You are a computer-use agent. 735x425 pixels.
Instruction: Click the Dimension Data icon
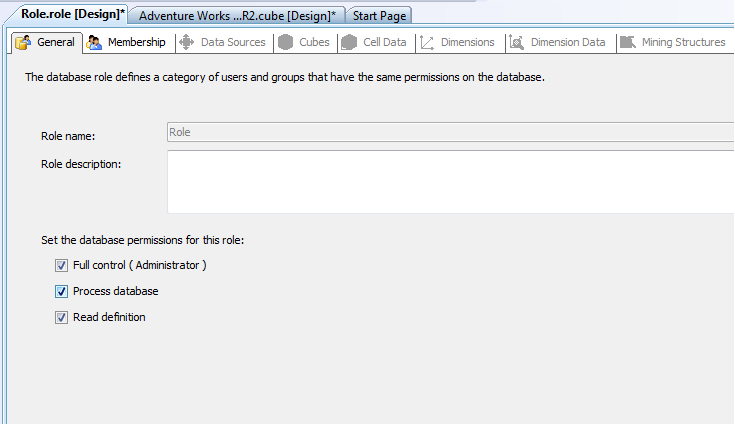click(x=517, y=42)
